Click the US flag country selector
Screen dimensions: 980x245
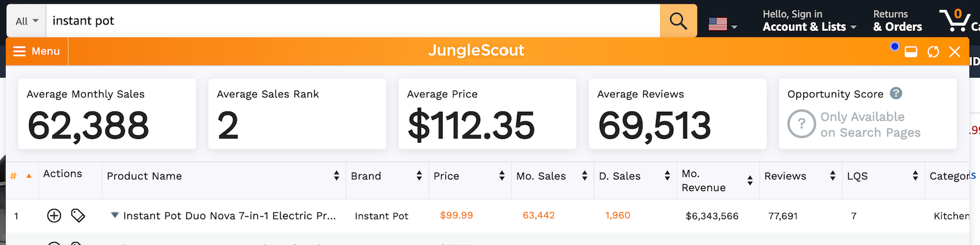pyautogui.click(x=723, y=24)
